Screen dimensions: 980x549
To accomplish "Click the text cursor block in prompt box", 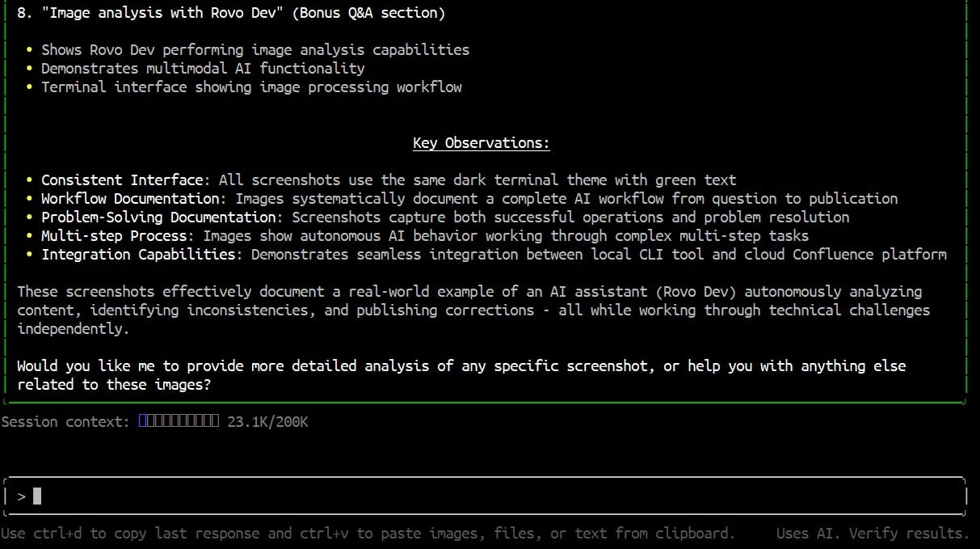I will (x=37, y=496).
